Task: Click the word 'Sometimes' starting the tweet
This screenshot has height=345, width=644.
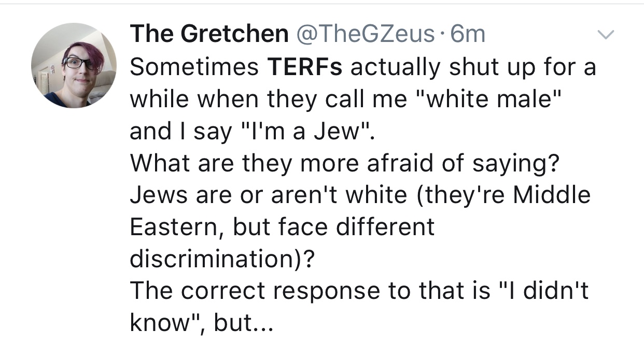Action: pos(194,67)
